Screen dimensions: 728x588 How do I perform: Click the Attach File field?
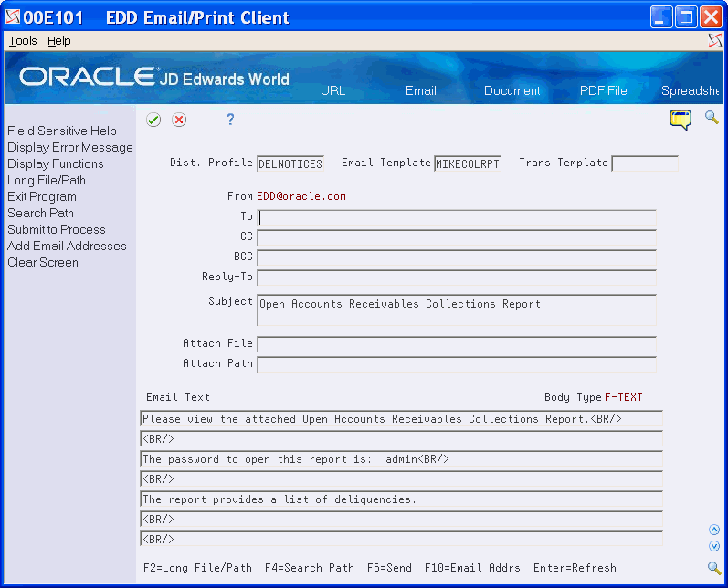(x=457, y=344)
